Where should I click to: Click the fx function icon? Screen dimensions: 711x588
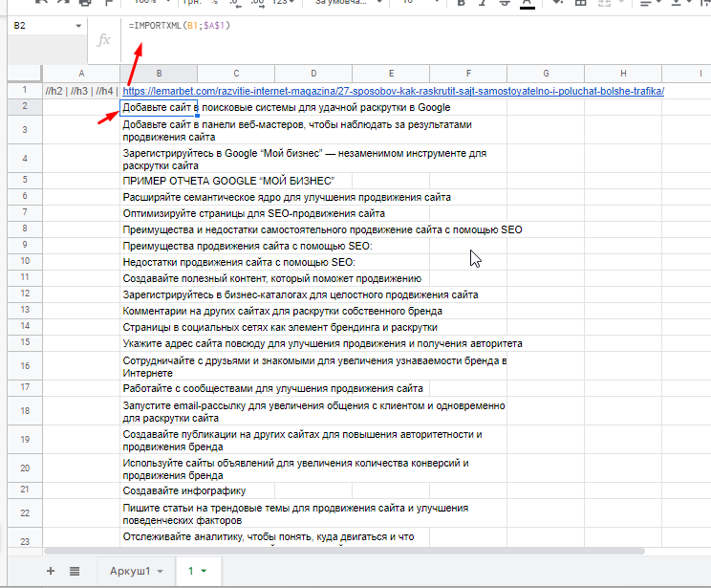(x=104, y=41)
